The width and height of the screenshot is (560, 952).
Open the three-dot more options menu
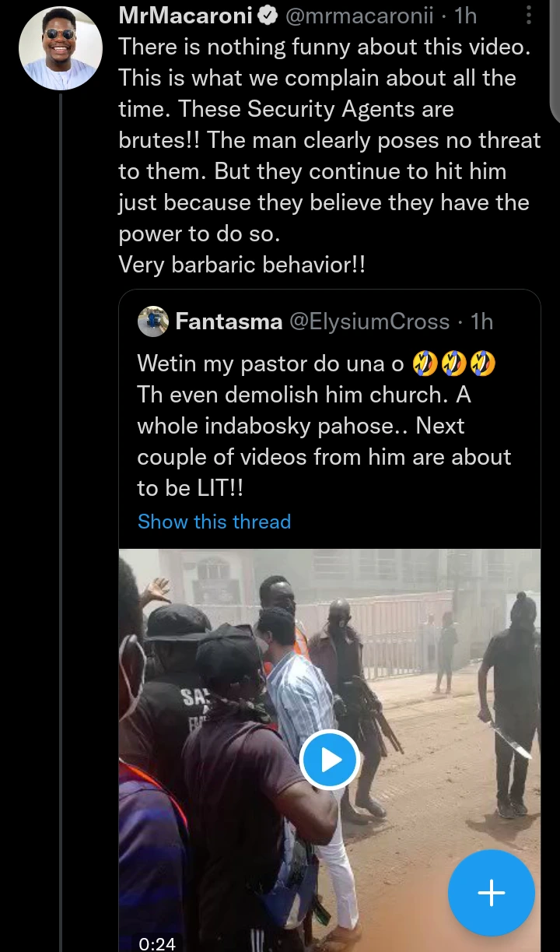pyautogui.click(x=528, y=16)
